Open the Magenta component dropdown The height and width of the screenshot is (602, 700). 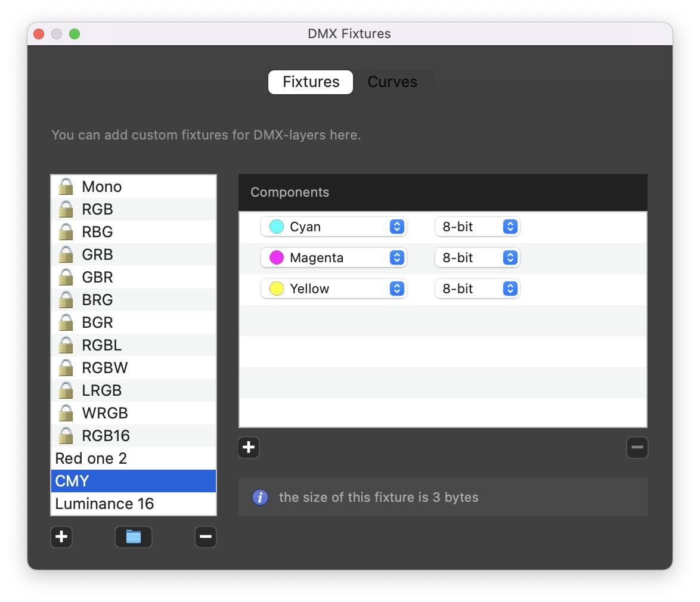334,257
